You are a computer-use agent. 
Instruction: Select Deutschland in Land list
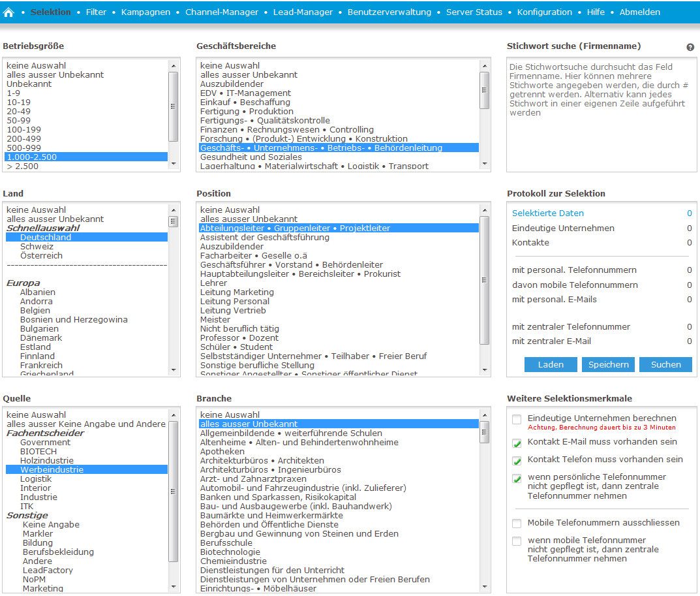pos(86,237)
